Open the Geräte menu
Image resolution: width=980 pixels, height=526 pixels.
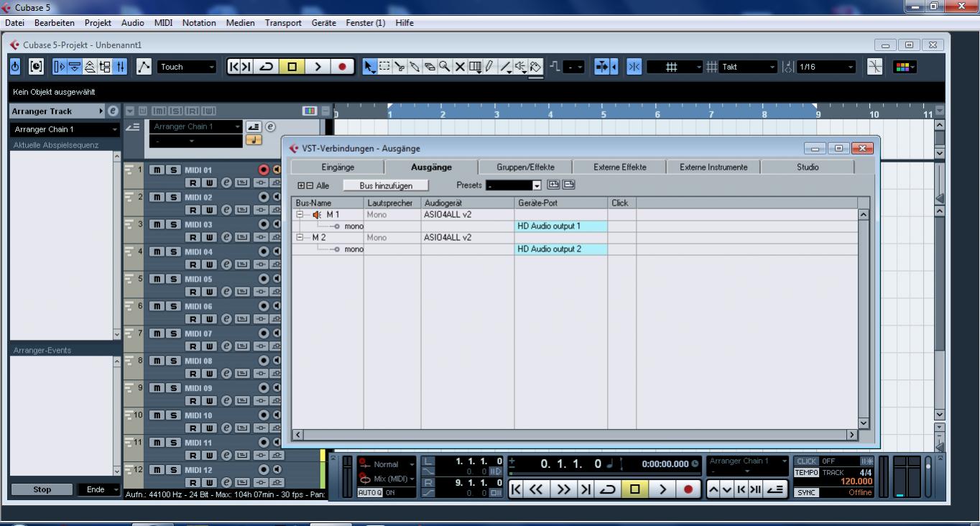[x=323, y=23]
